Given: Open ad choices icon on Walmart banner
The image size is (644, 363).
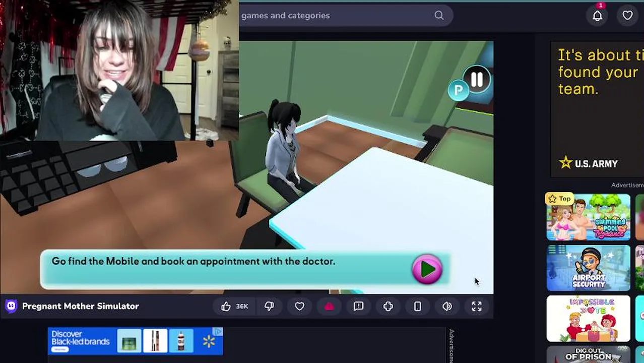Looking at the screenshot, I should pyautogui.click(x=218, y=331).
